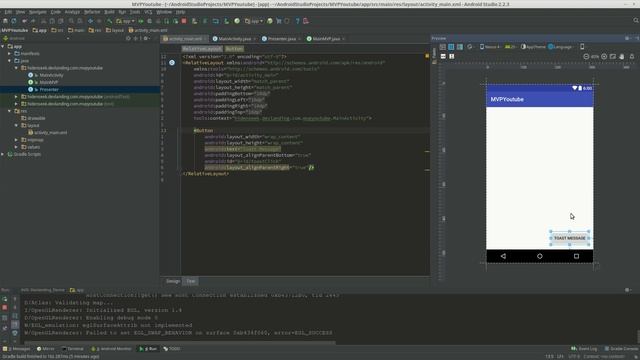The image size is (640, 360).
Task: Click the Rerun icon in Run panel
Action: 5,299
